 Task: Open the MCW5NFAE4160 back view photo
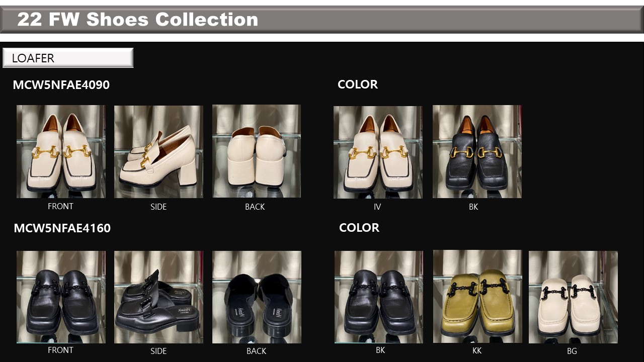click(x=257, y=297)
